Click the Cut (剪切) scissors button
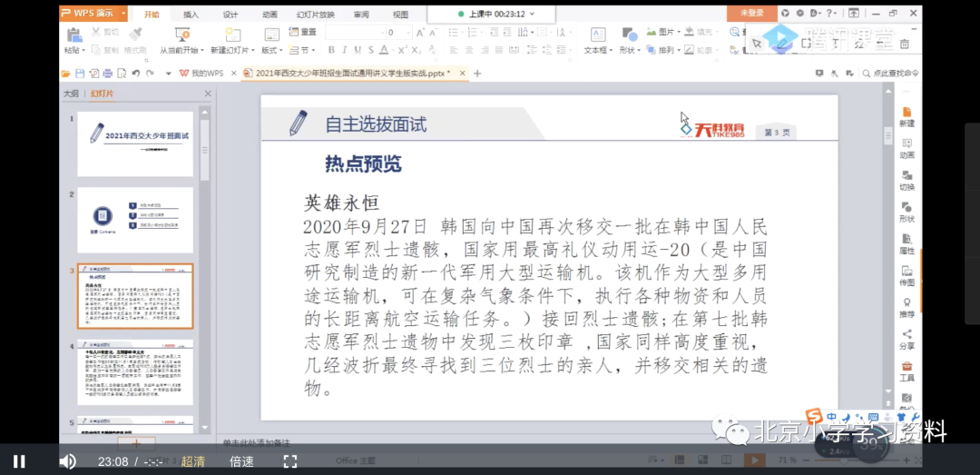 [106, 32]
